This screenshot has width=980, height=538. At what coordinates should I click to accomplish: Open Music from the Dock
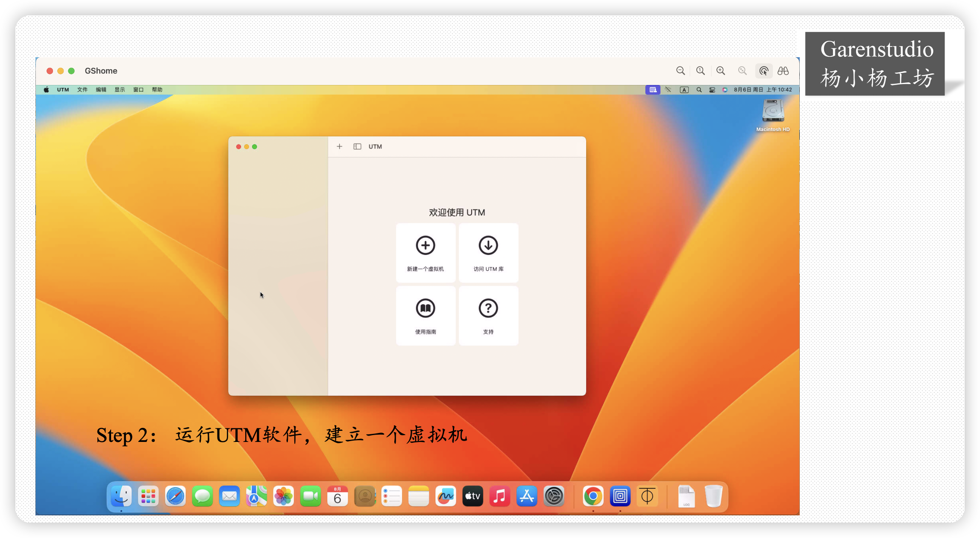click(500, 496)
